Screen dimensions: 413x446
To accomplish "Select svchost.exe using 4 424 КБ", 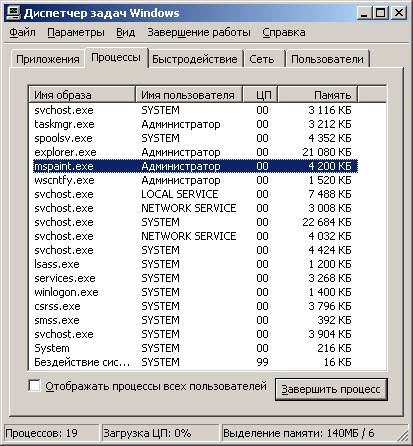I will (x=196, y=250).
